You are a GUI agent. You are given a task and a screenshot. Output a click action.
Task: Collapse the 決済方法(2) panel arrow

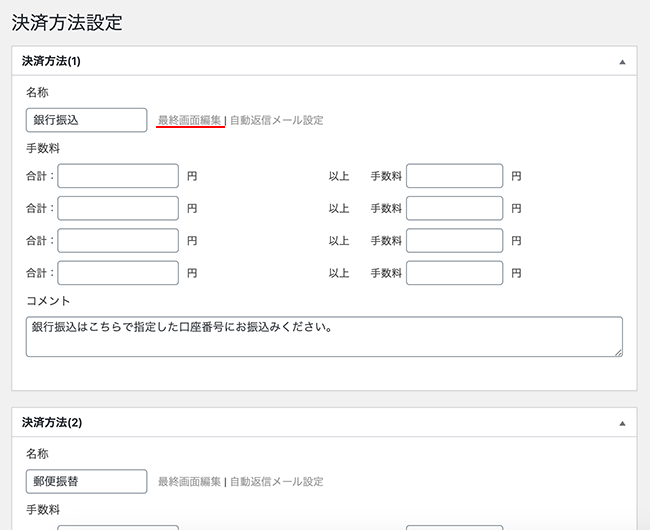click(622, 424)
